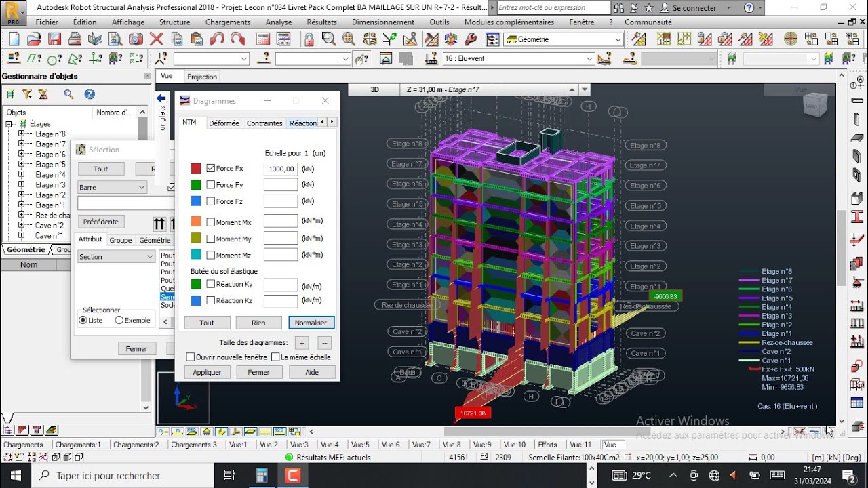
Task: Click the Force Fx scale value field
Action: pyautogui.click(x=281, y=169)
